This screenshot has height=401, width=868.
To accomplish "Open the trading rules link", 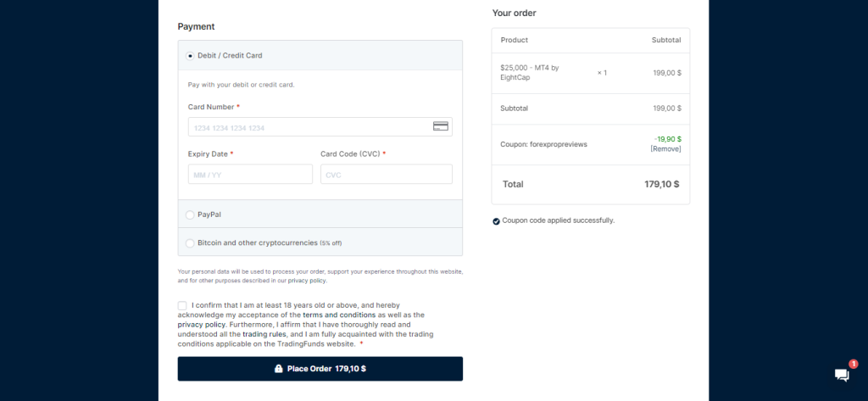I will coord(264,334).
